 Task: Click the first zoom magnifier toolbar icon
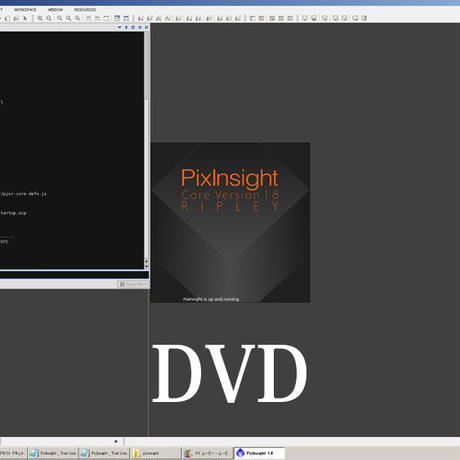(40, 18)
